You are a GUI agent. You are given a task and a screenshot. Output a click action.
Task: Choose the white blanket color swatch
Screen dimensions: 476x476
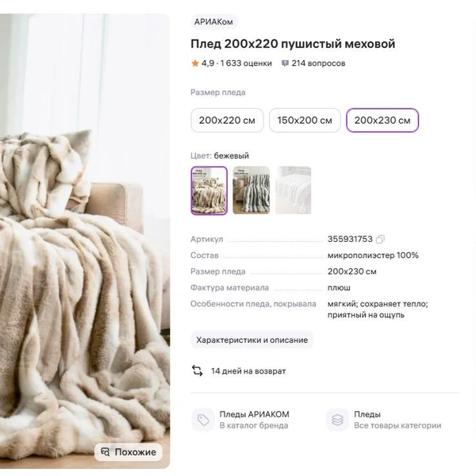(x=294, y=190)
